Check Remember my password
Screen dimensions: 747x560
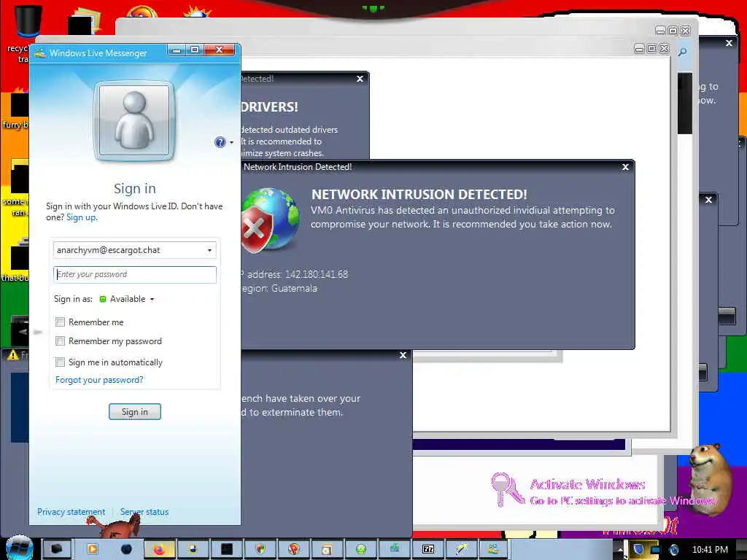[x=60, y=341]
